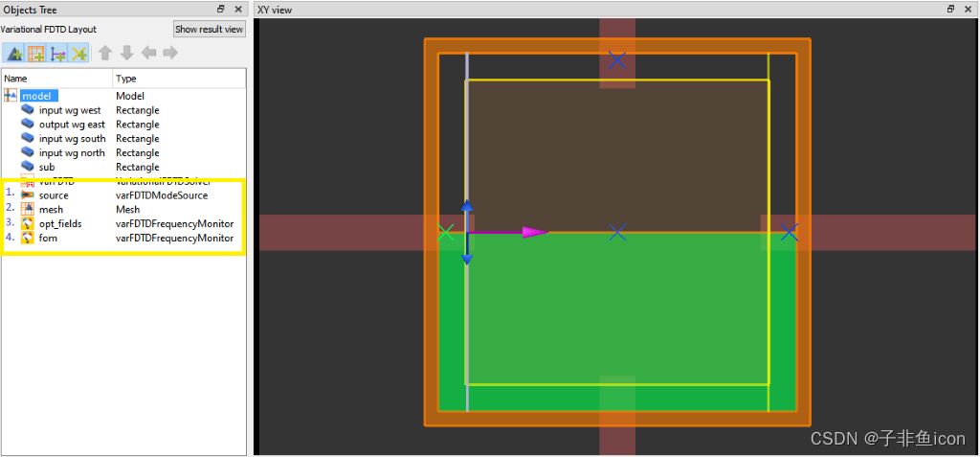
Task: Click the Mesh type cell
Action: pyautogui.click(x=128, y=210)
